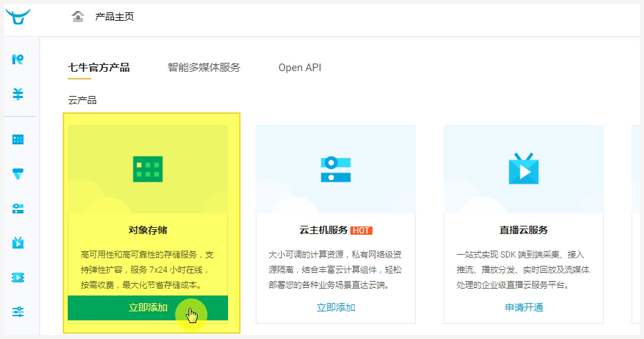Click the 云主机服务 server card icon
The image size is (644, 339).
click(x=336, y=169)
